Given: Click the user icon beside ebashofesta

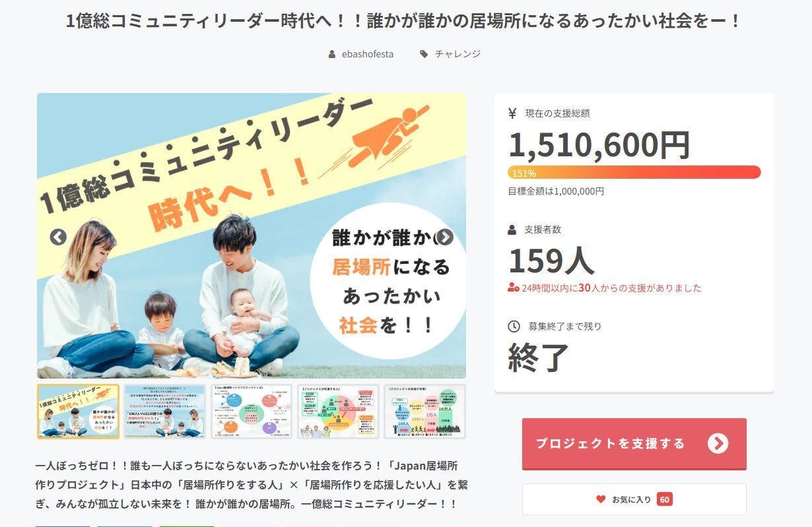Looking at the screenshot, I should 332,54.
